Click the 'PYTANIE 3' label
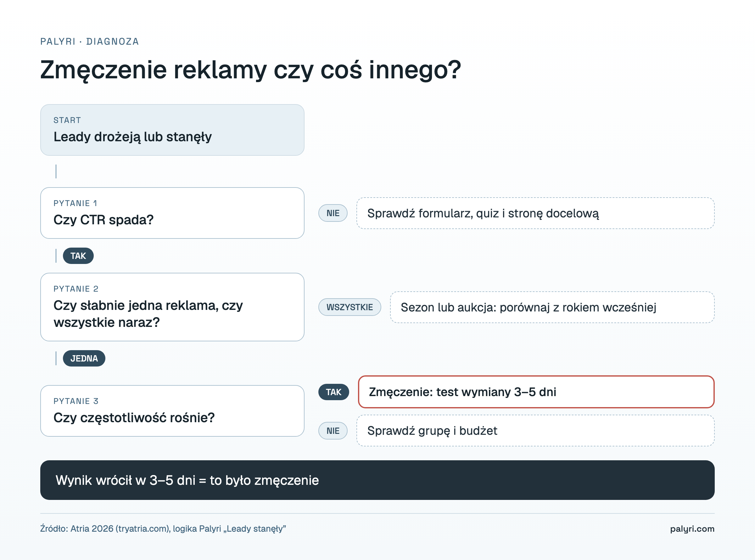755x560 pixels. click(76, 401)
